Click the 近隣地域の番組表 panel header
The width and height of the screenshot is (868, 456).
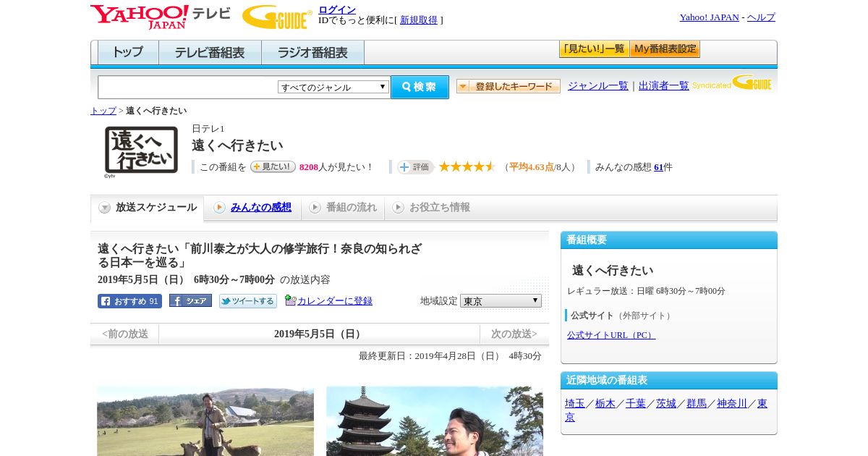(x=669, y=381)
